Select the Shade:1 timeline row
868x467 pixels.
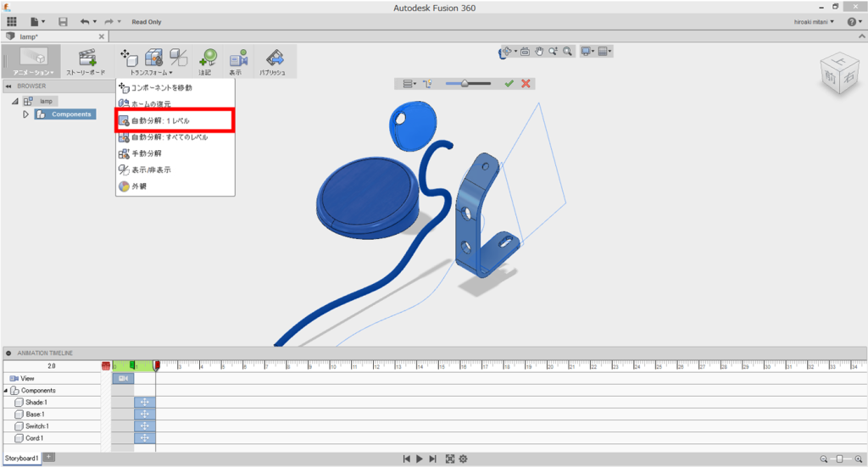click(x=52, y=403)
